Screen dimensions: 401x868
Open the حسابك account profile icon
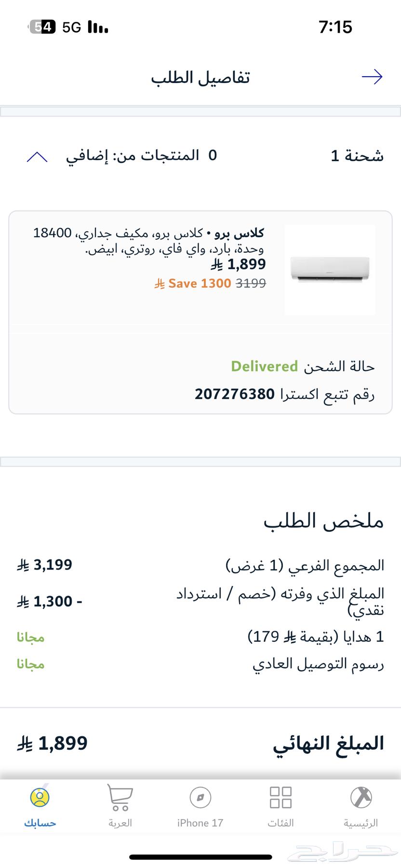click(x=40, y=797)
